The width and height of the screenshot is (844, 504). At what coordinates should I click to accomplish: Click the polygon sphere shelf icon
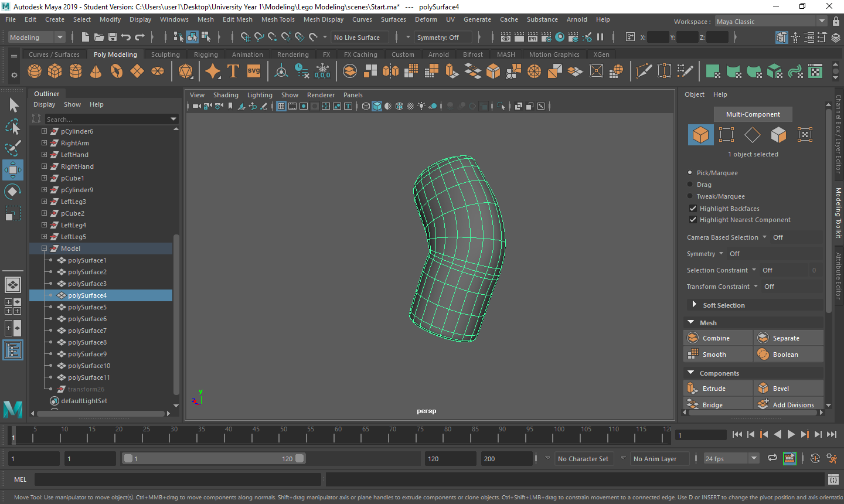(x=35, y=71)
